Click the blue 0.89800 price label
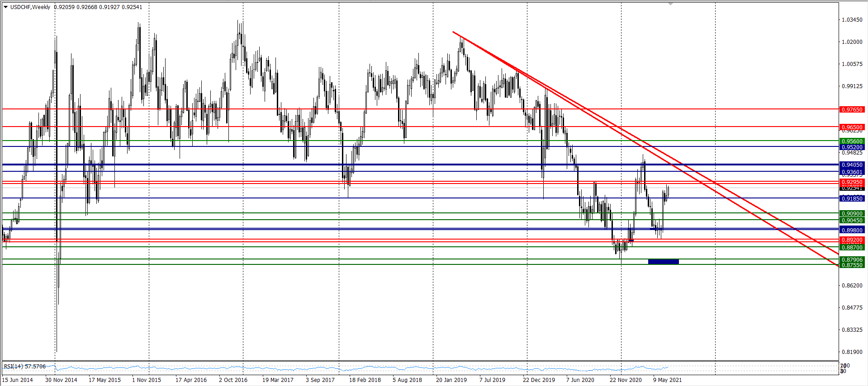The height and width of the screenshot is (386, 868). pos(852,230)
